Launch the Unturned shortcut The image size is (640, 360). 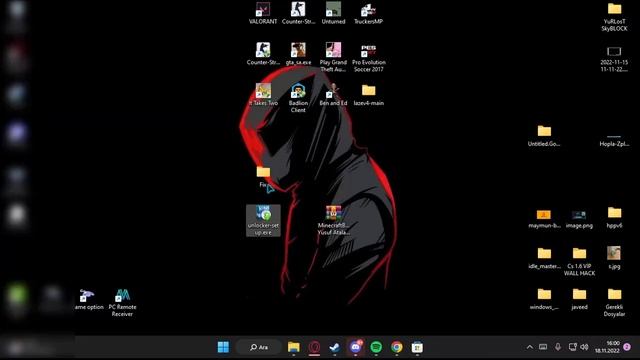(333, 13)
